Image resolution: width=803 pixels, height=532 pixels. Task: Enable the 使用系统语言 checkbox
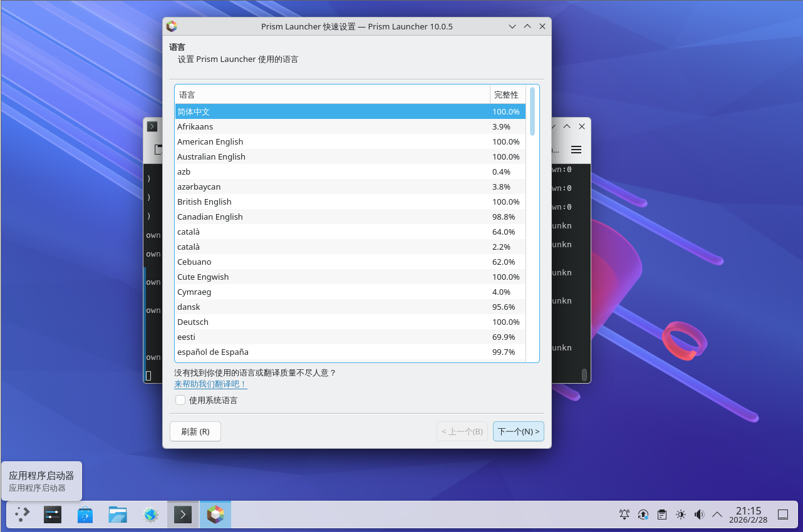click(180, 400)
